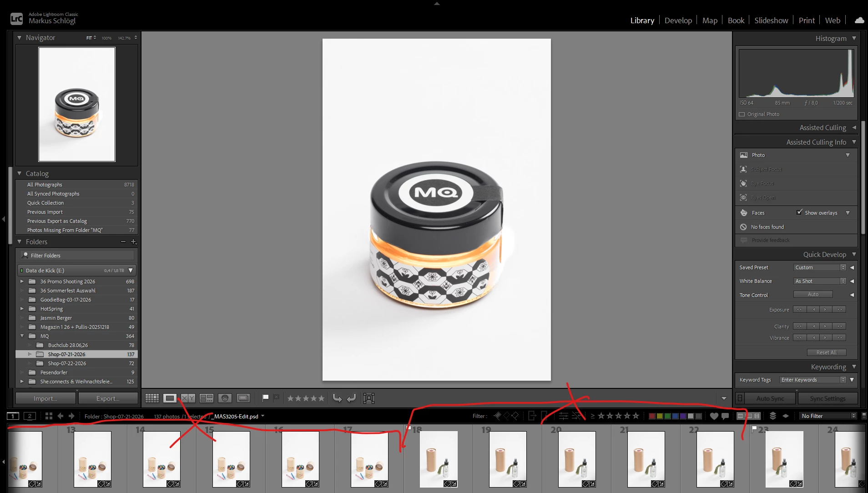Select All Photographs in Catalog
868x493 pixels.
point(76,185)
